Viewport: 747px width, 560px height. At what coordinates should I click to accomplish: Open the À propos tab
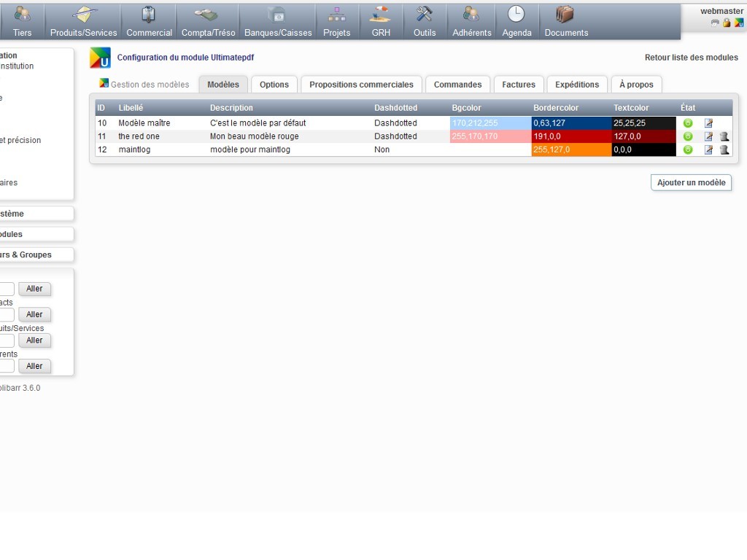(636, 85)
